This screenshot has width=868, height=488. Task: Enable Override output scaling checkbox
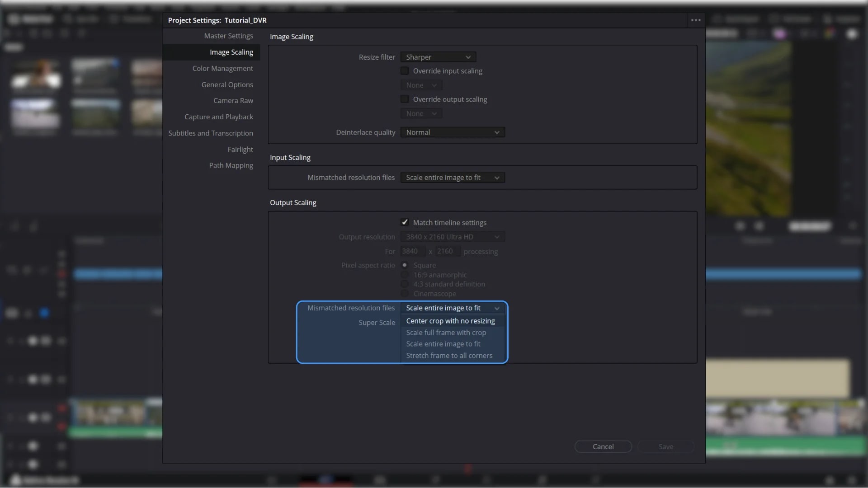(x=405, y=99)
